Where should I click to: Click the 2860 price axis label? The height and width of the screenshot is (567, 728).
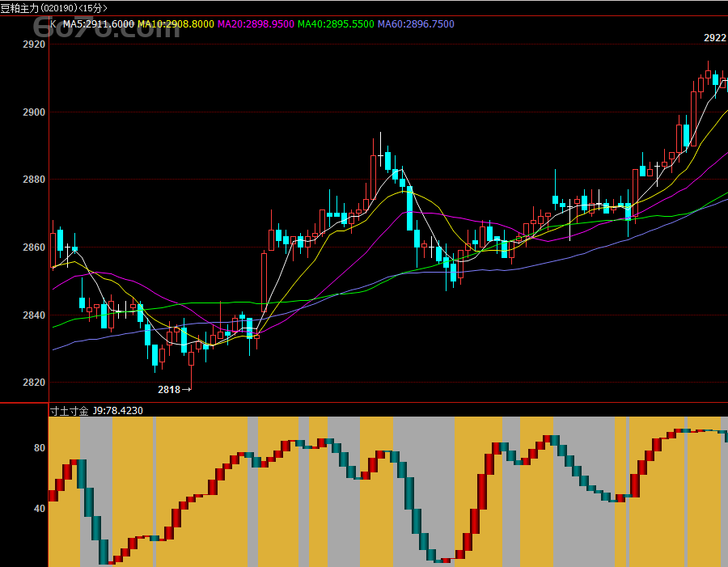click(x=34, y=247)
